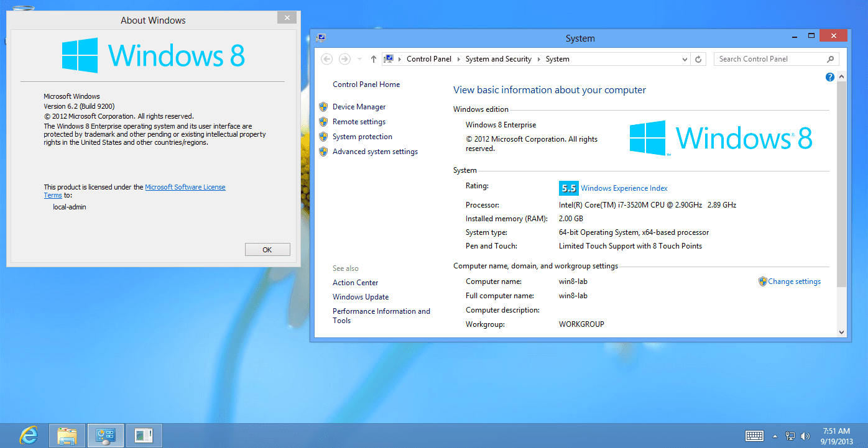Maximize the System window

811,35
